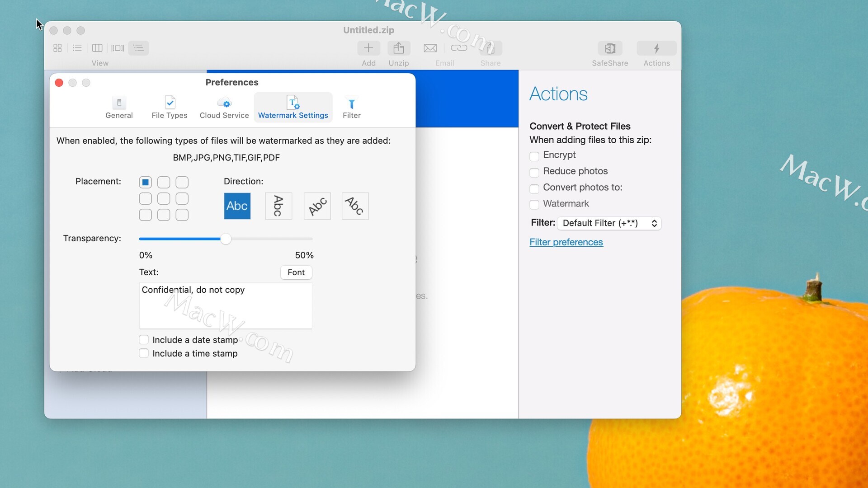Check Include a date stamp
The height and width of the screenshot is (488, 868).
[144, 340]
